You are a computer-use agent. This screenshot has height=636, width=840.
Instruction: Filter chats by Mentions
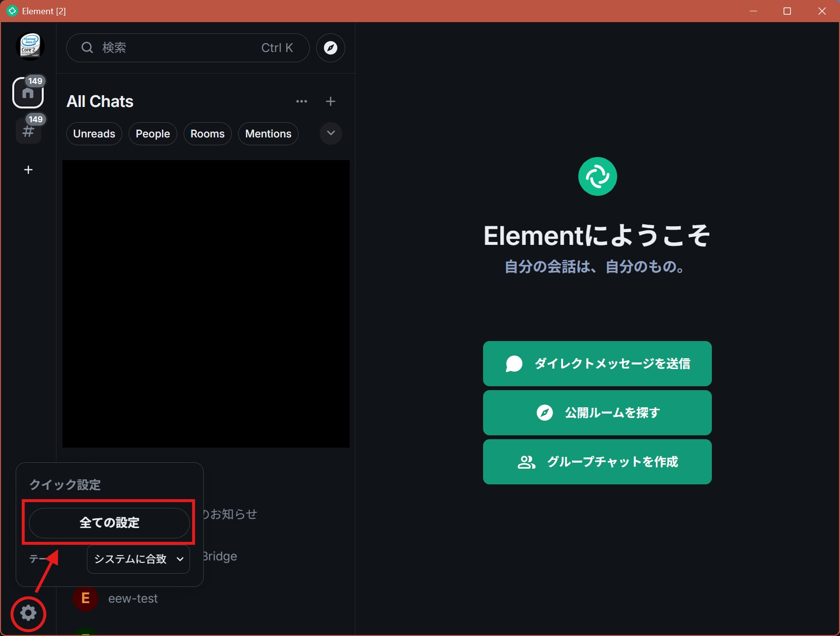pyautogui.click(x=268, y=134)
